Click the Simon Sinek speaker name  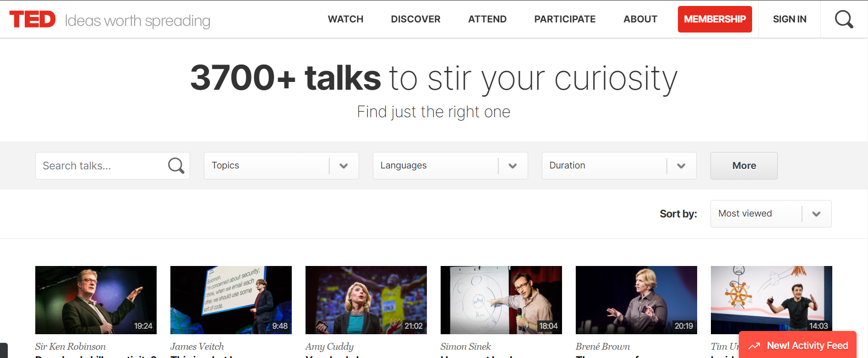[466, 347]
